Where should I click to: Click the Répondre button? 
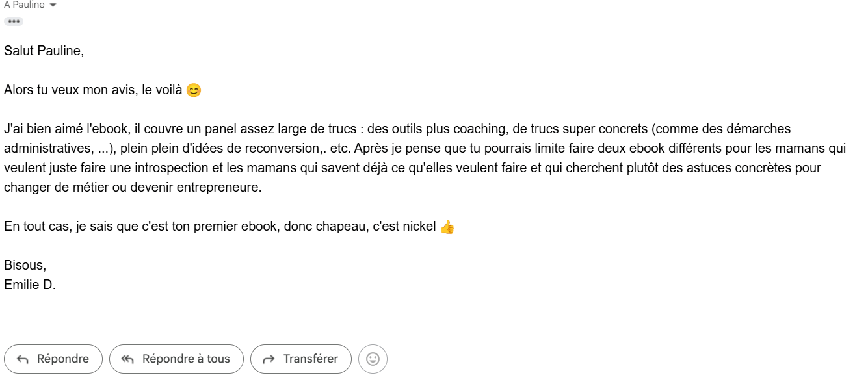53,359
